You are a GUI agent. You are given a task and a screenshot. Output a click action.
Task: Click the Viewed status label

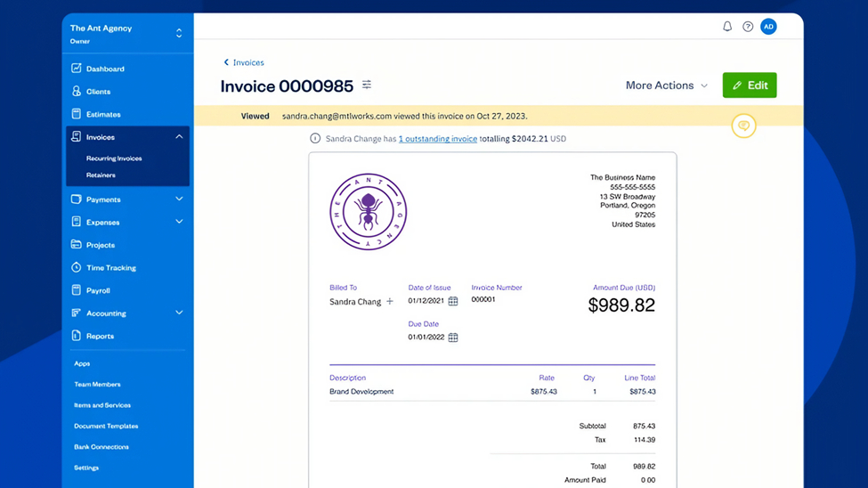[x=255, y=116]
